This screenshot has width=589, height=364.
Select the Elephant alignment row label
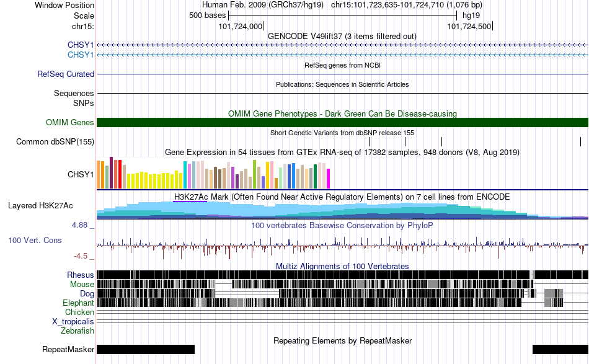tap(78, 303)
